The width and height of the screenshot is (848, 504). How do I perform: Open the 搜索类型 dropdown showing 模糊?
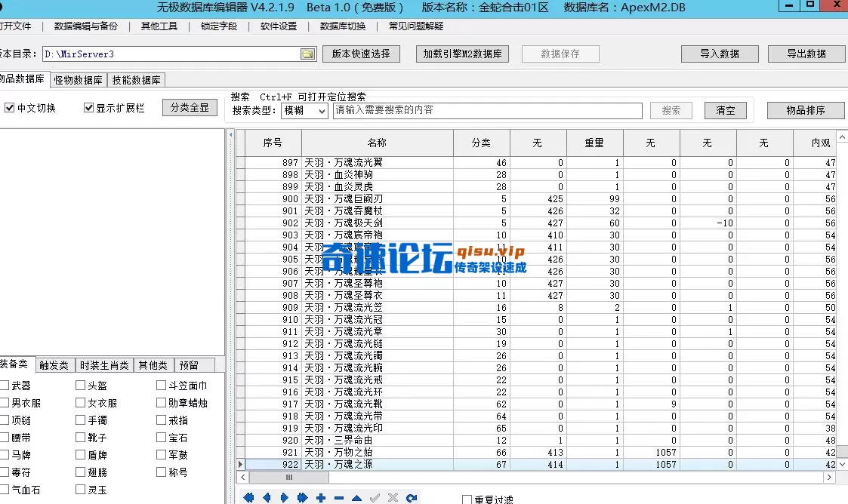304,110
